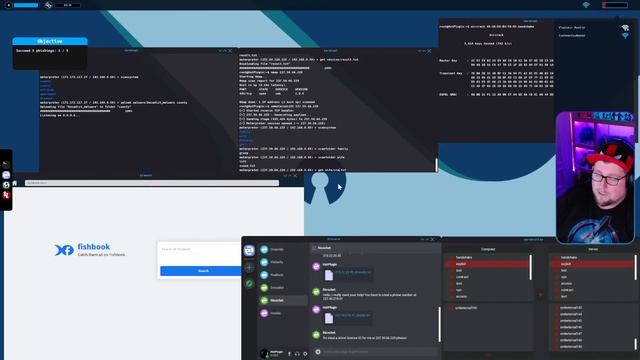This screenshot has width=640, height=360.
Task: Open the chat app icon in the left dock
Action: tap(6, 175)
